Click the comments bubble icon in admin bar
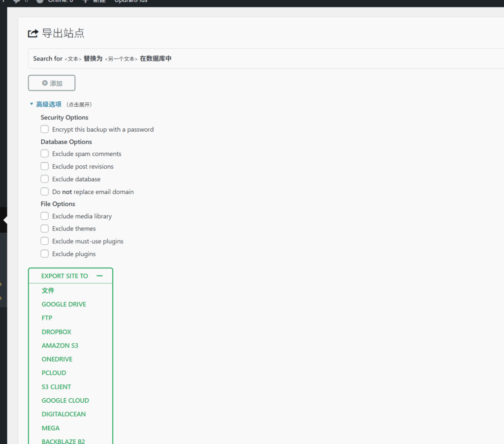This screenshot has width=504, height=444. [x=17, y=1]
